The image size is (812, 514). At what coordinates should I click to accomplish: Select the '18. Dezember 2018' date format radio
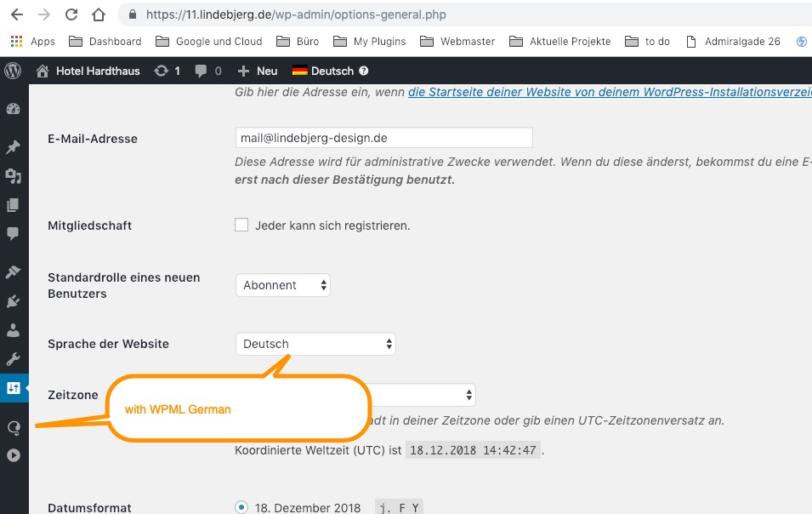coord(241,507)
